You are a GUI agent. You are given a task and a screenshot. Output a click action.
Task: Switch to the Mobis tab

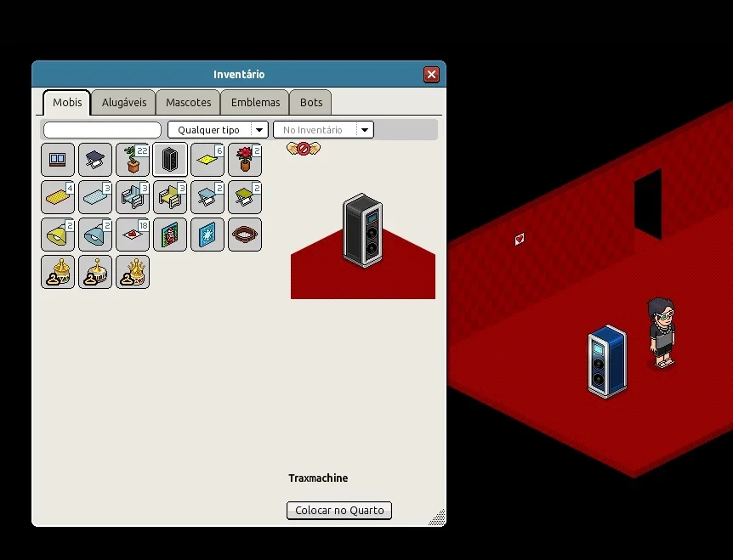[x=67, y=102]
